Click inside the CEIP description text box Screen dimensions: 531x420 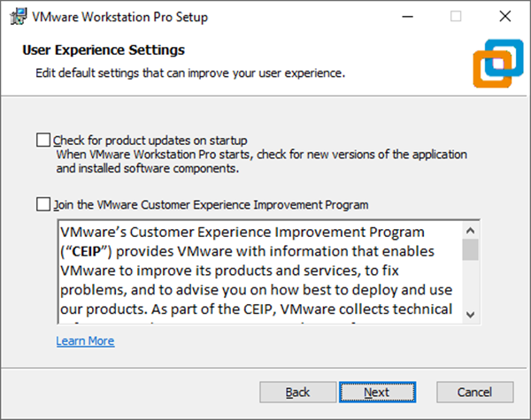[257, 270]
